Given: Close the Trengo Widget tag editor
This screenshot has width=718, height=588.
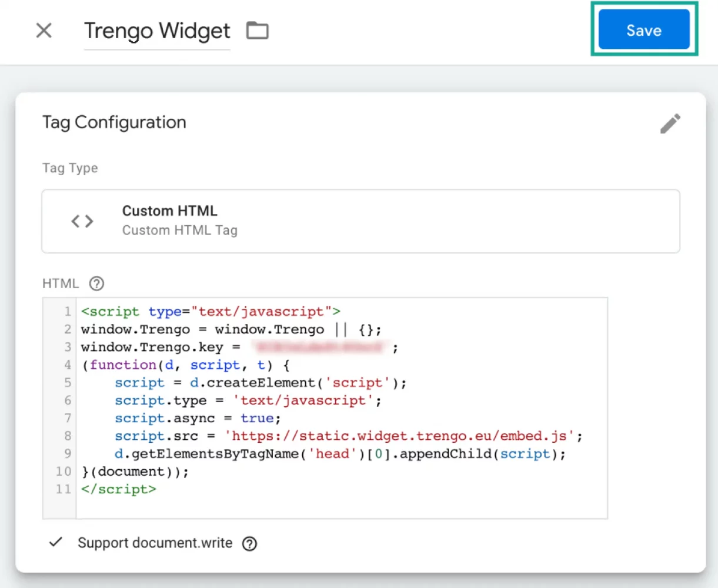Looking at the screenshot, I should pyautogui.click(x=44, y=31).
